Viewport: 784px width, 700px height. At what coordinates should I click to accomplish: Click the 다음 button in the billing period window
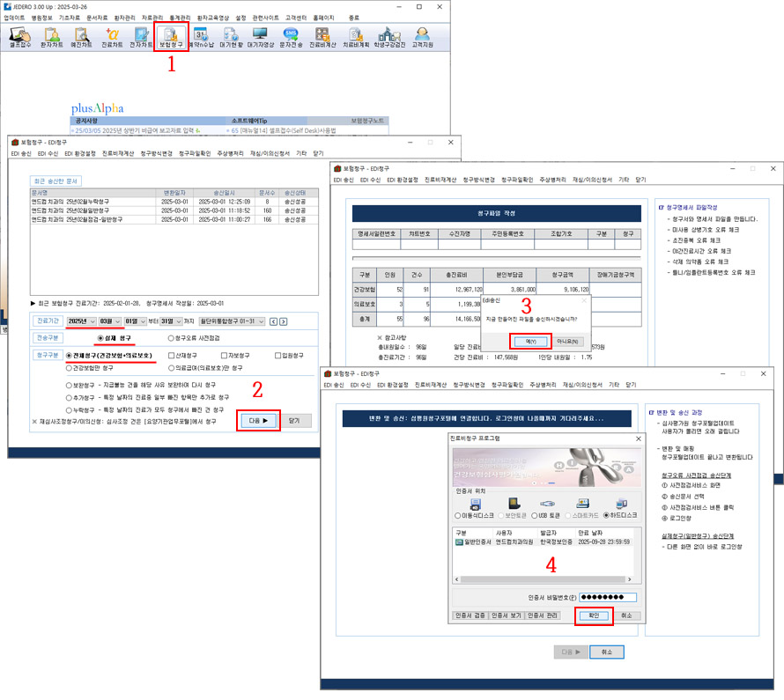[258, 421]
